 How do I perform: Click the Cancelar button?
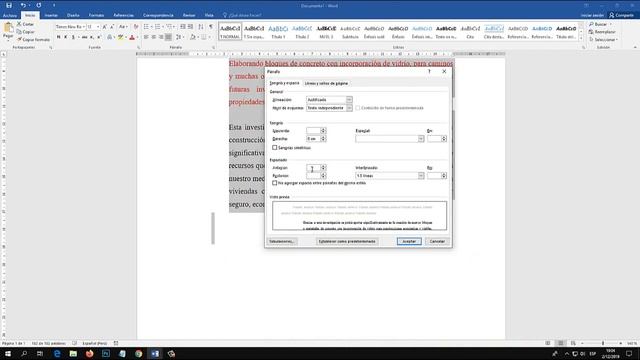coord(437,241)
